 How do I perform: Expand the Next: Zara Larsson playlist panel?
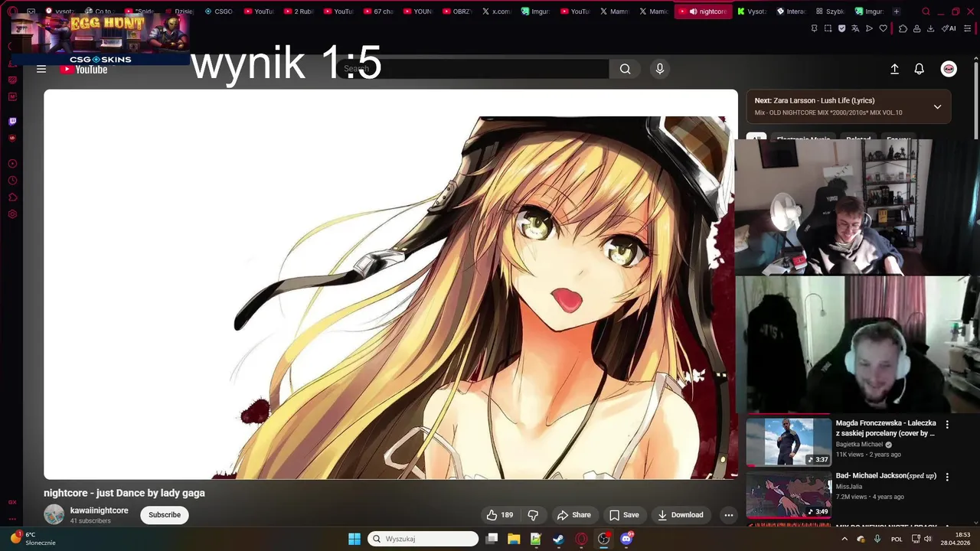937,106
